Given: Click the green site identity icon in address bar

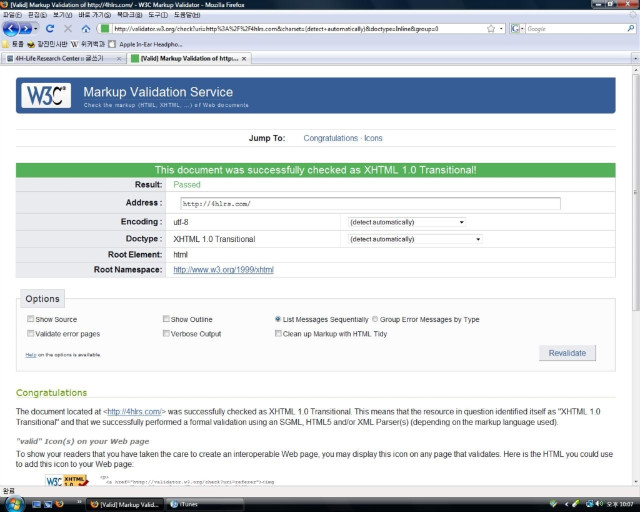Looking at the screenshot, I should pos(105,29).
